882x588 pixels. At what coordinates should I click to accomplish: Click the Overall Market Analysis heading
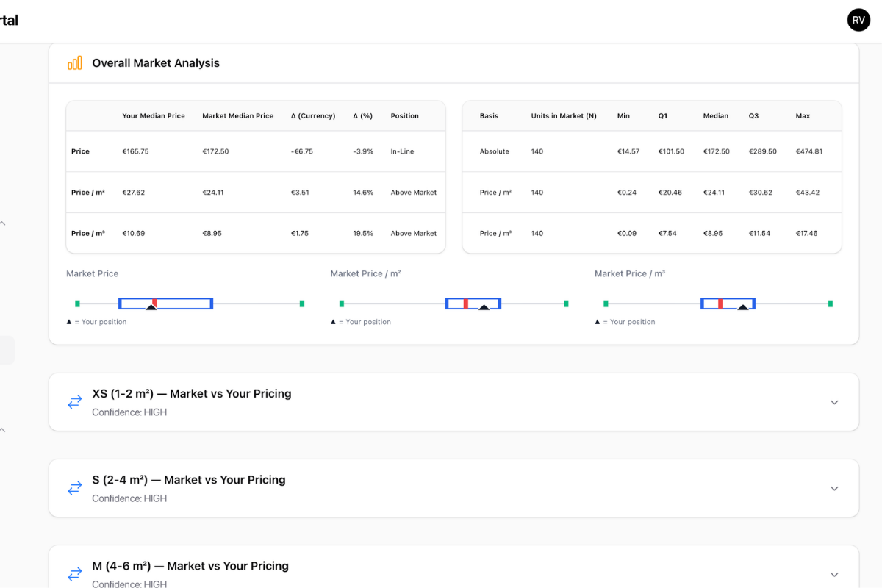coord(155,62)
